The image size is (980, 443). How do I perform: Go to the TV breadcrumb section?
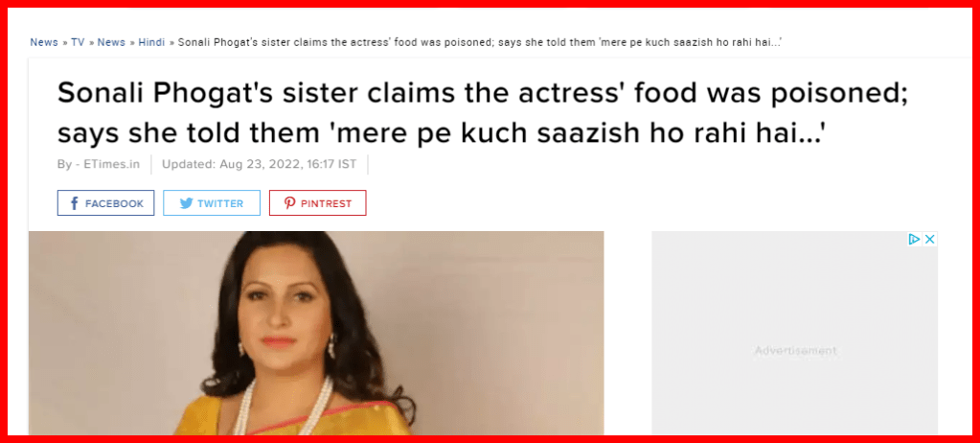(x=78, y=42)
